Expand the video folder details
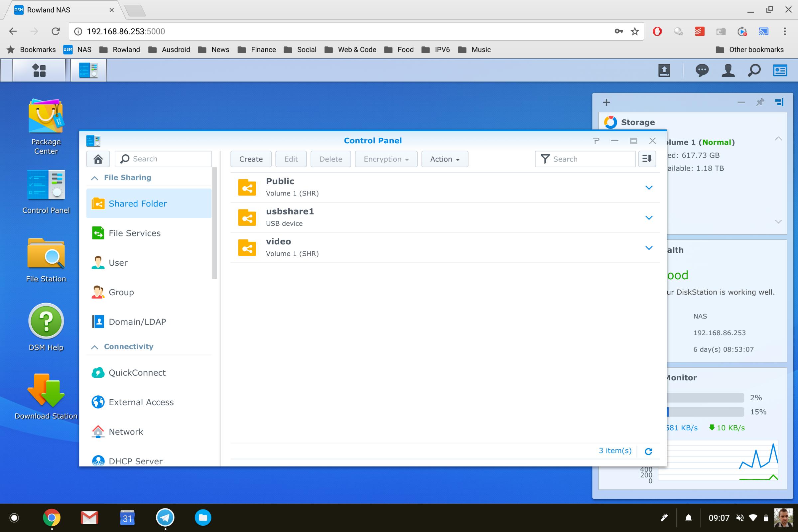Screen dimensions: 798x532 649,248
